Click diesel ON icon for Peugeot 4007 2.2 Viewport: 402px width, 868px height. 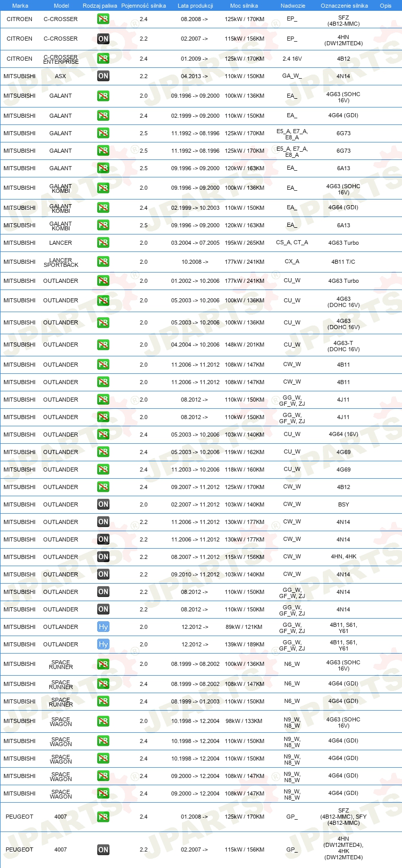(x=103, y=849)
